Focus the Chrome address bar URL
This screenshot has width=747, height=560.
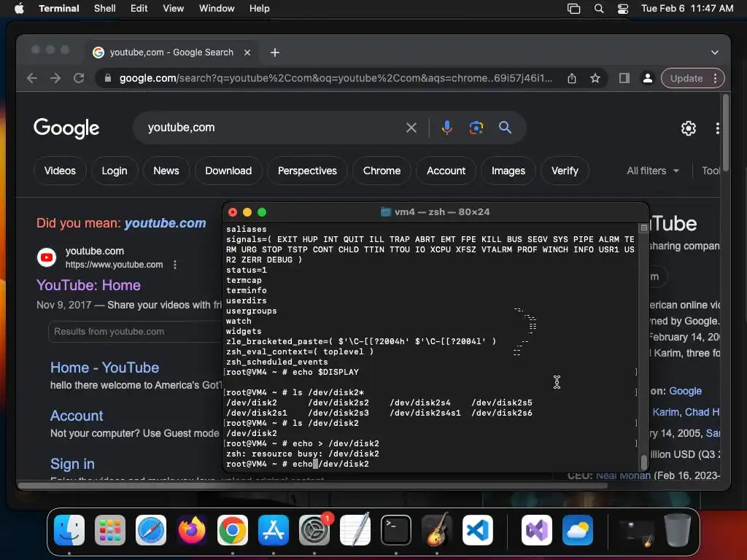click(336, 78)
